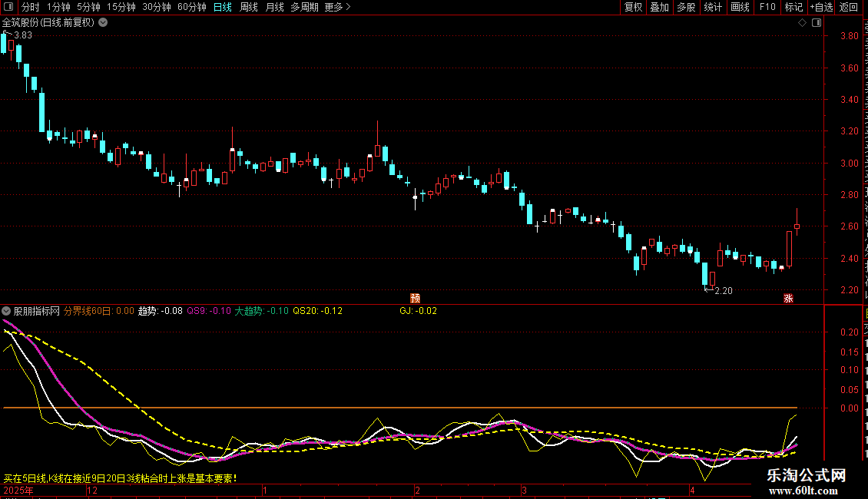Switch to 月线 monthly chart
The width and height of the screenshot is (868, 499).
pos(274,7)
